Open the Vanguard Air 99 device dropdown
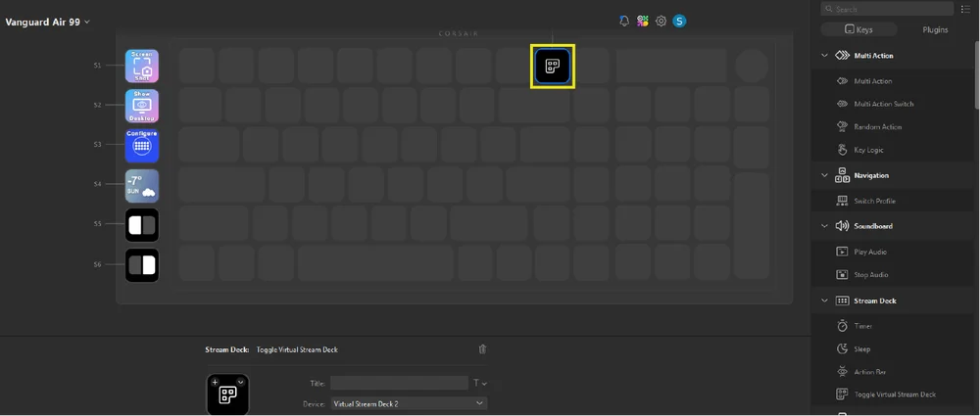The width and height of the screenshot is (980, 416). pyautogui.click(x=47, y=22)
